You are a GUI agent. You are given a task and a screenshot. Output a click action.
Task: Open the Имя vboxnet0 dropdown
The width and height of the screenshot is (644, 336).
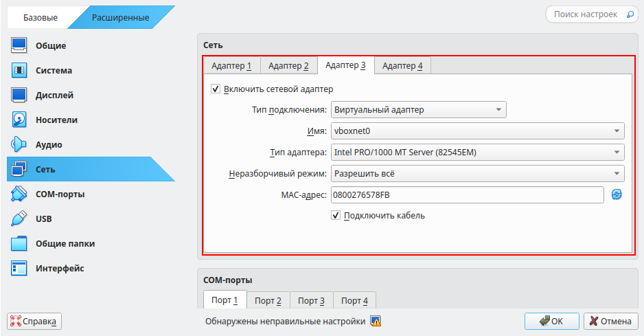point(477,131)
